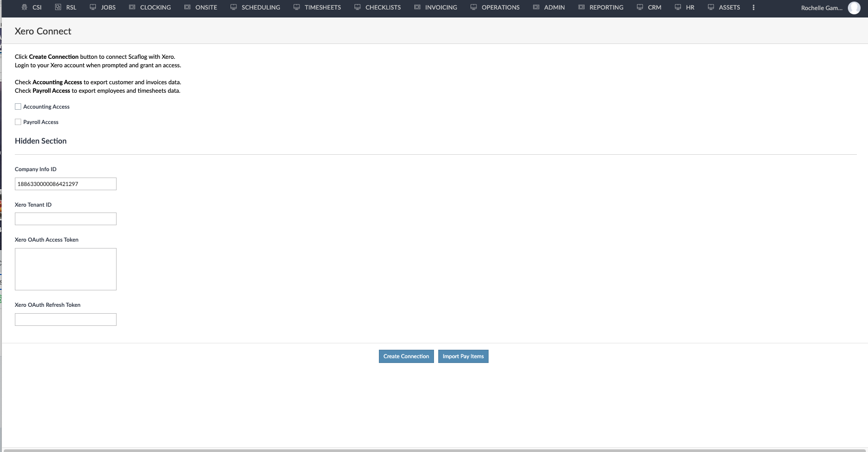Open the Rochelle Gam... user account name
Screen dimensions: 868x452
pyautogui.click(x=821, y=8)
